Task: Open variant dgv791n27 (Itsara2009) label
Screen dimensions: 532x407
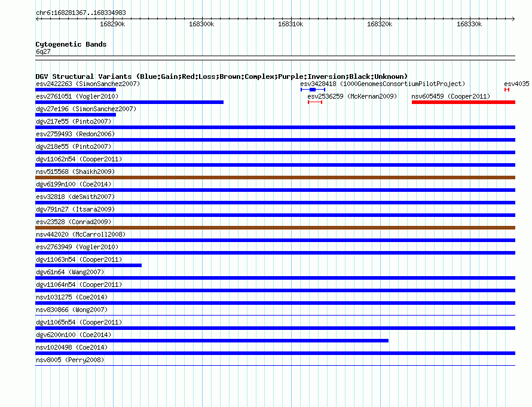Action: click(x=75, y=209)
